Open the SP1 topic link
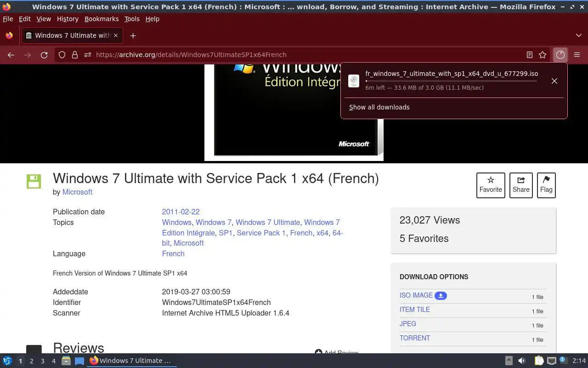 click(226, 233)
